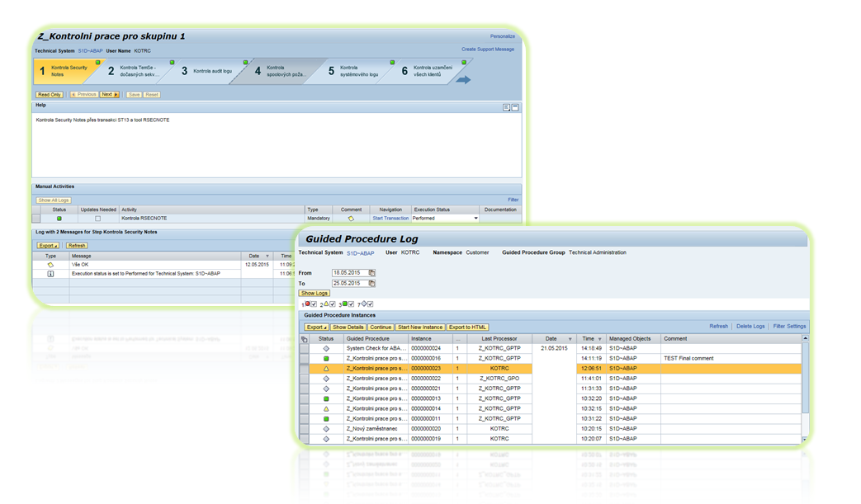Image resolution: width=861 pixels, height=504 pixels.
Task: Open calendar picker for the From date
Action: (x=371, y=272)
